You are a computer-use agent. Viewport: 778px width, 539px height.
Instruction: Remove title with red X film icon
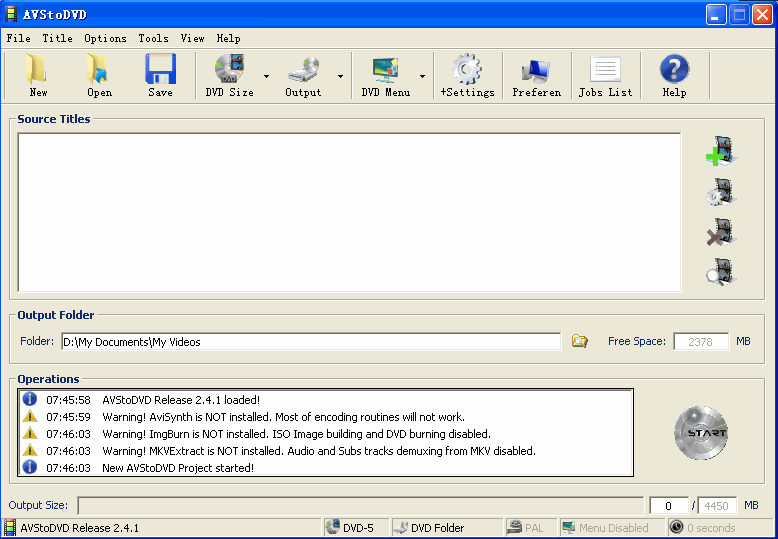(721, 232)
